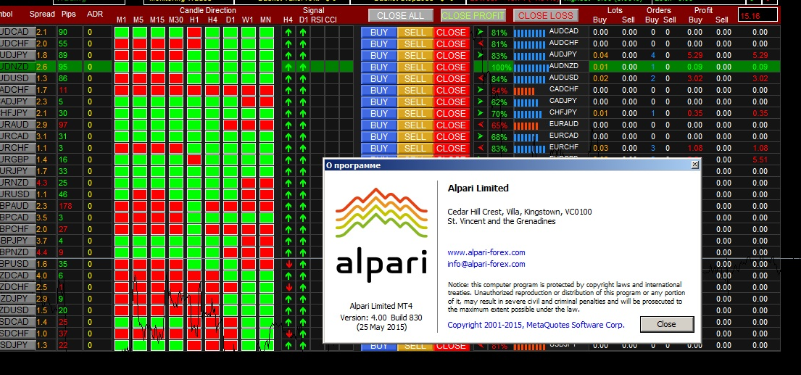Screen dimensions: 801x375
Task: Click CLOSE in the AUDJPY row
Action: [x=451, y=55]
